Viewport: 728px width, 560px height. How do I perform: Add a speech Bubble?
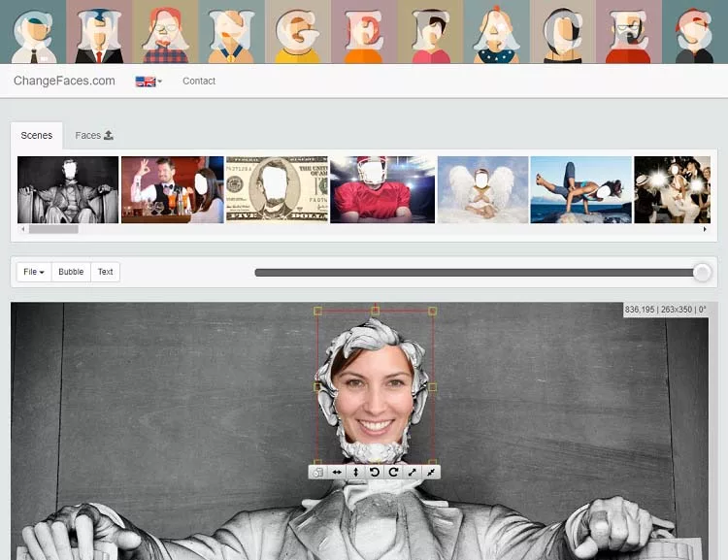coord(71,272)
